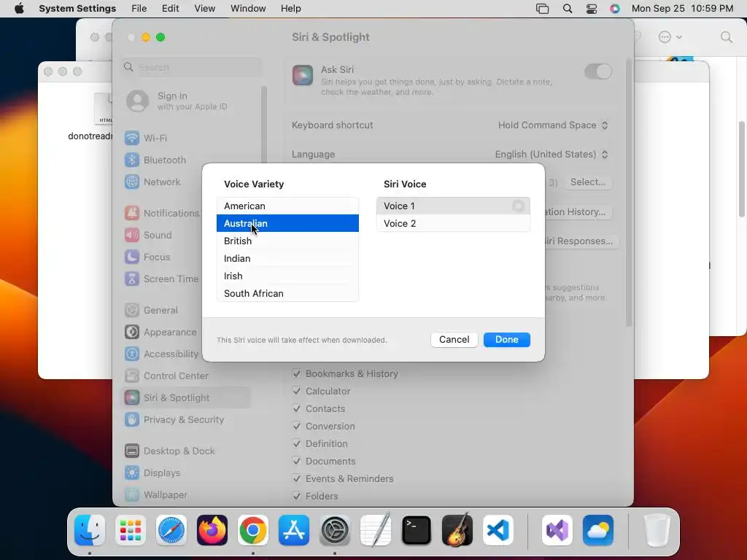Image resolution: width=747 pixels, height=560 pixels.
Task: Click the menu bar clock date
Action: [x=682, y=9]
